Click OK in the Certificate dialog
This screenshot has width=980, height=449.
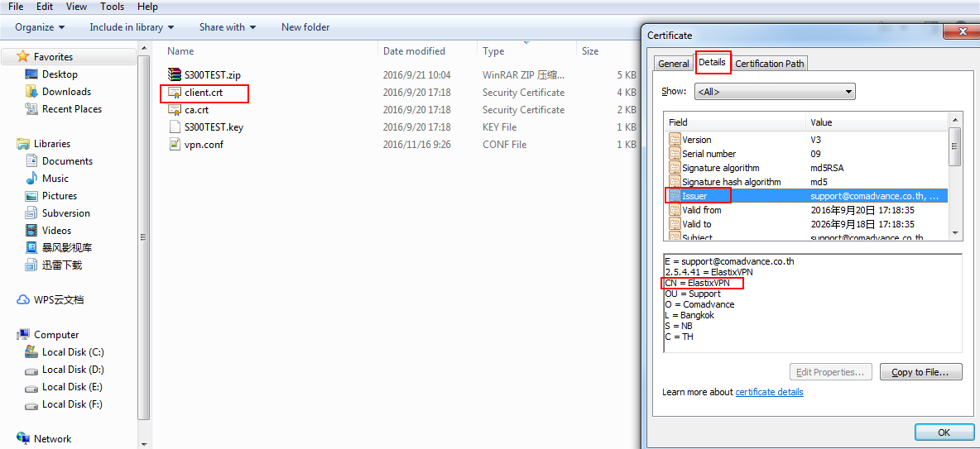click(x=944, y=432)
